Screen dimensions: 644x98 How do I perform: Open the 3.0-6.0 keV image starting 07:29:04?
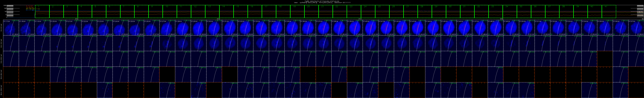click(199, 28)
